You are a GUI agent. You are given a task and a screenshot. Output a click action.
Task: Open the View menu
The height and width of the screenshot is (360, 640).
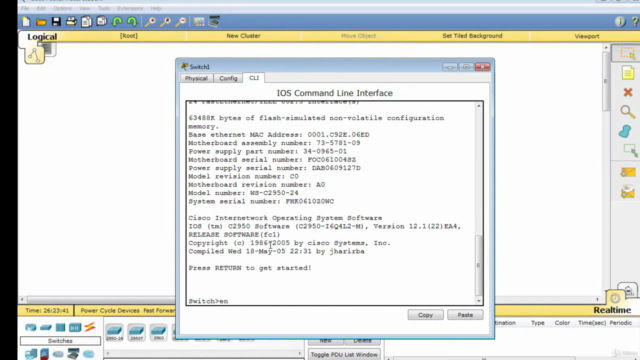tap(85, 8)
